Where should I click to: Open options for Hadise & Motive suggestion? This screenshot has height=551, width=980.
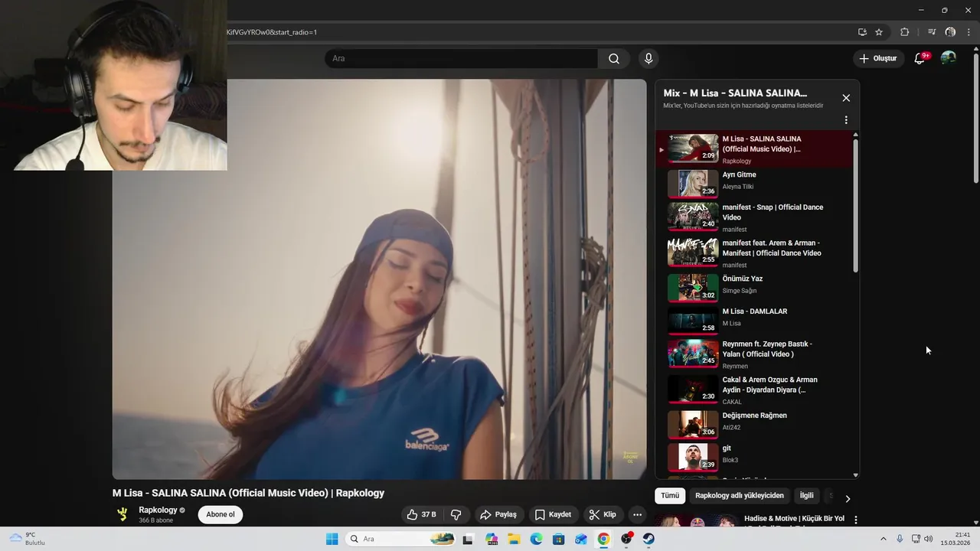[x=855, y=520]
